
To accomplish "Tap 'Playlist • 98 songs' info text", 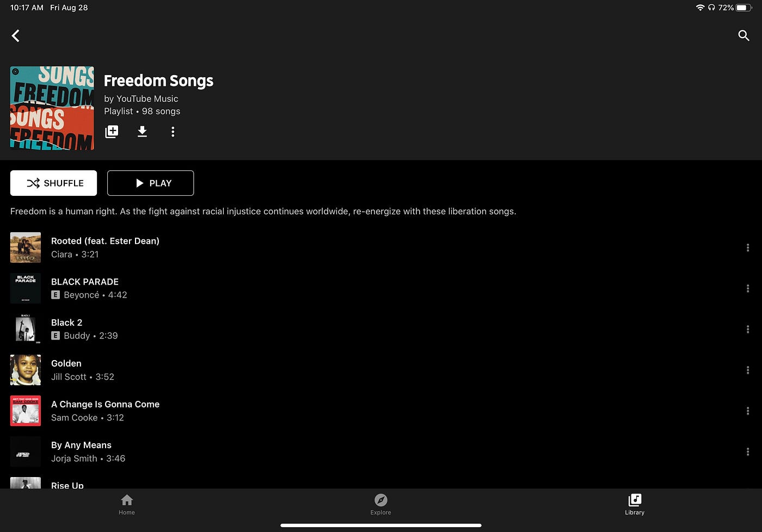I will (x=142, y=111).
